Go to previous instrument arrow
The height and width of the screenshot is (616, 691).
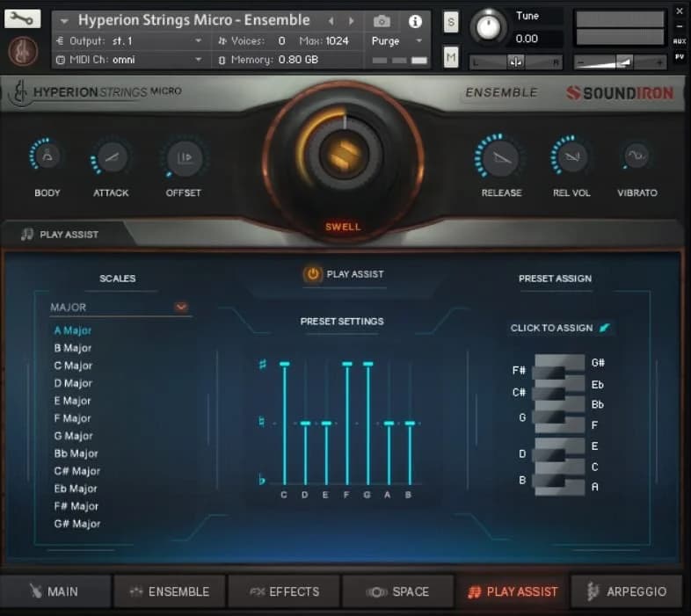click(331, 21)
